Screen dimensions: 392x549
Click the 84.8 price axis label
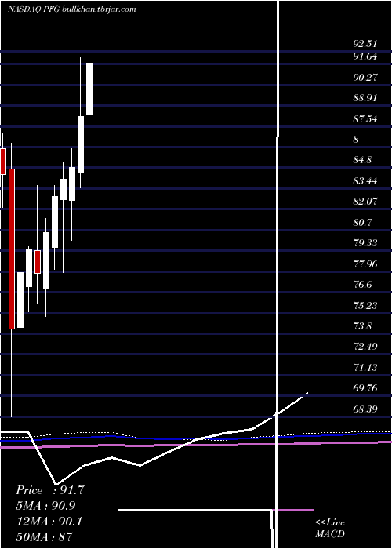tap(362, 160)
